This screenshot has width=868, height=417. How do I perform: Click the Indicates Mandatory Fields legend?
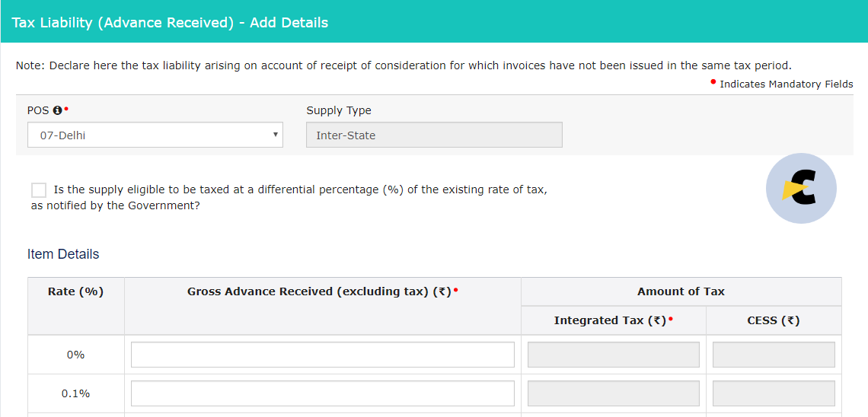pos(786,84)
